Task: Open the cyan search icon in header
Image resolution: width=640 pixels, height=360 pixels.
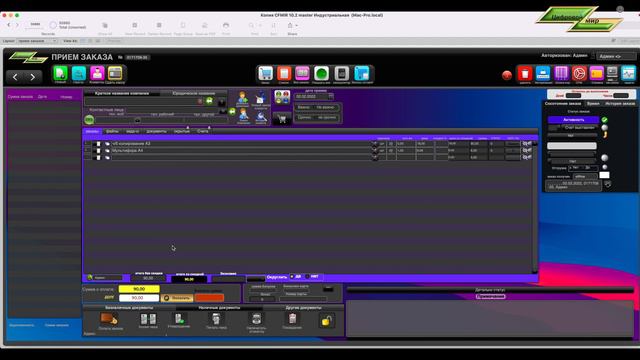Action: coord(78,73)
